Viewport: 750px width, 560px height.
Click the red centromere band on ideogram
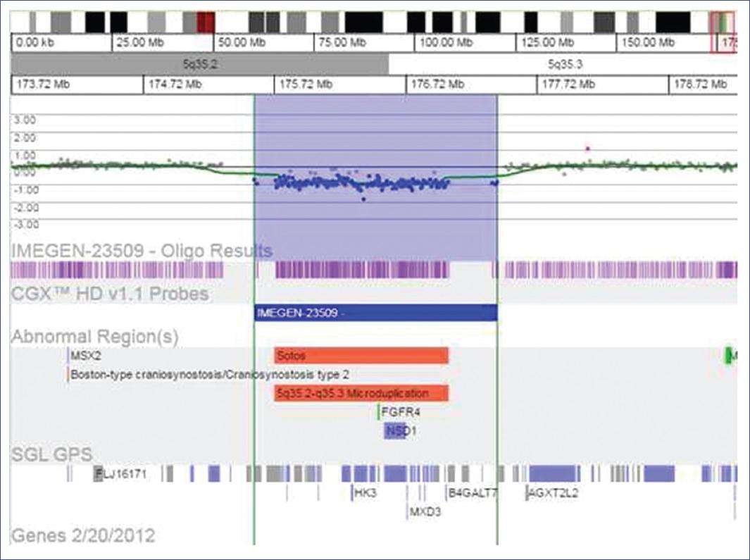tap(205, 23)
